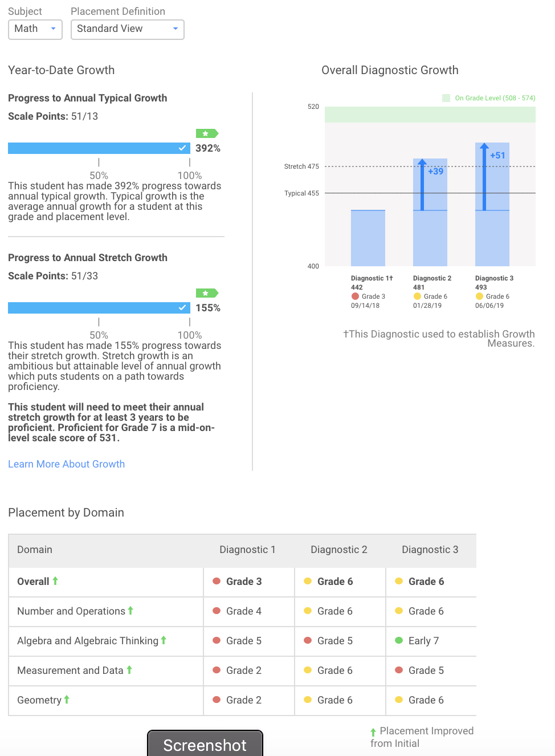This screenshot has height=756, width=555.
Task: Click the checkmark on Stretch Growth bar
Action: coord(182,308)
